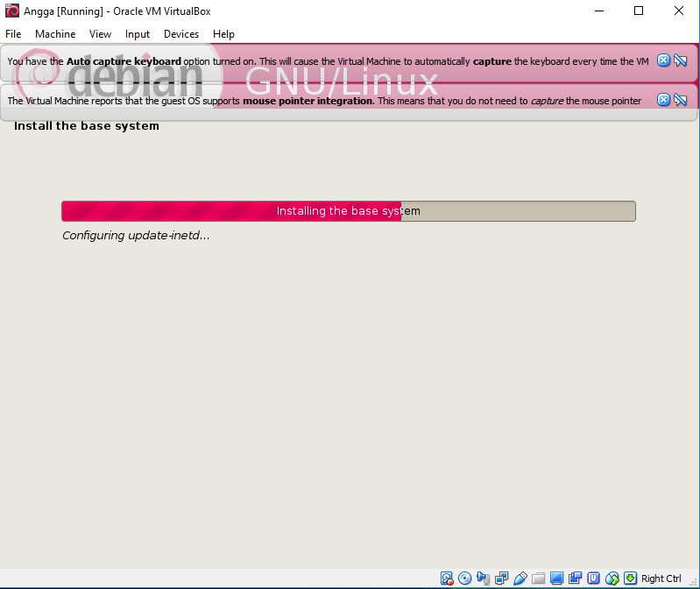
Task: Click the mouse integration status icon
Action: [612, 578]
